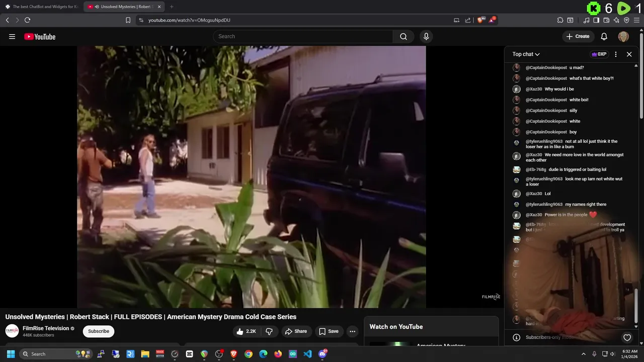644x362 pixels.
Task: Open the Brave Shields lion icon
Action: [480, 20]
